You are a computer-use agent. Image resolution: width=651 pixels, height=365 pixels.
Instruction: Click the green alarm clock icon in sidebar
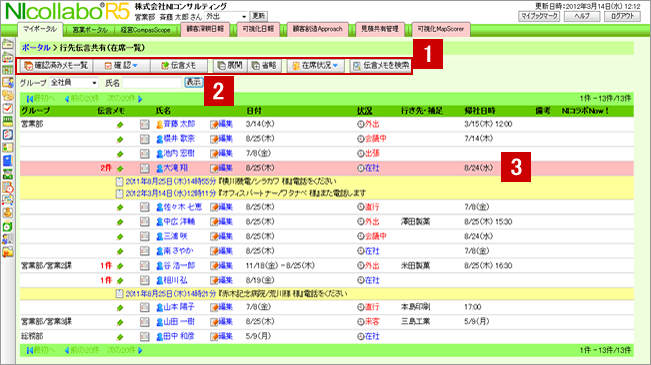[x=7, y=226]
